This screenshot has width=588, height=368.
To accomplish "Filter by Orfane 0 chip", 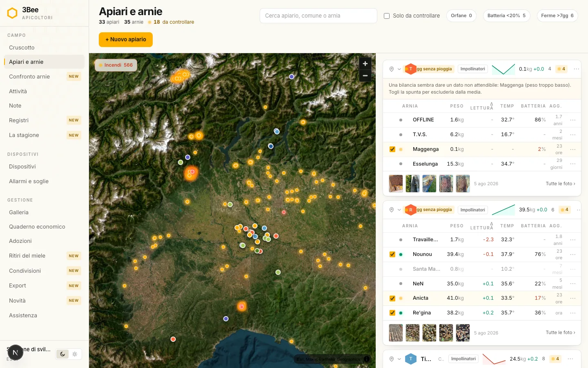I will pos(461,16).
